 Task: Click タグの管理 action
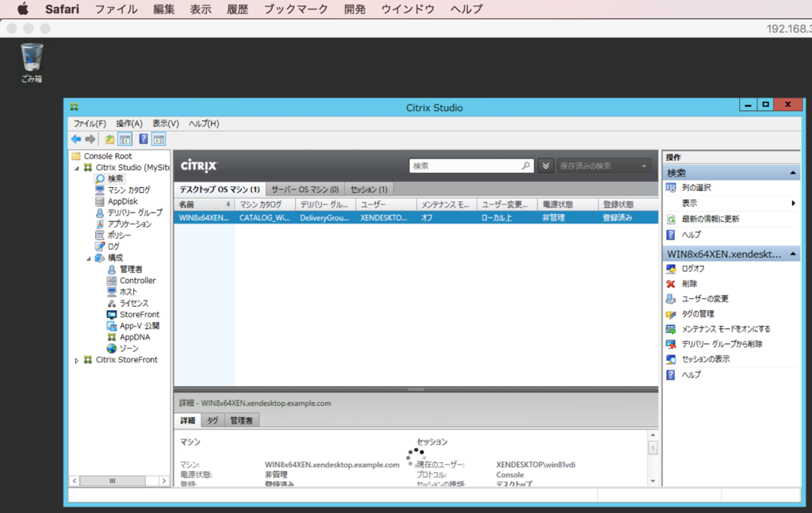coord(698,314)
